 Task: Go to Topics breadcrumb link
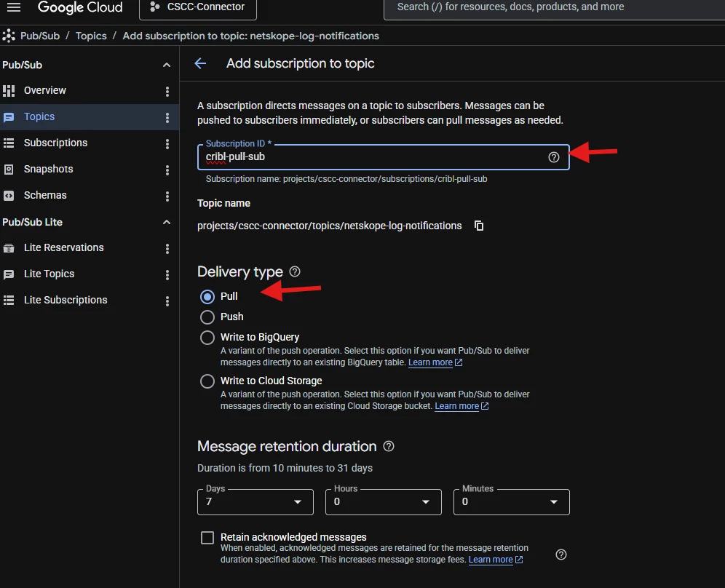point(91,36)
